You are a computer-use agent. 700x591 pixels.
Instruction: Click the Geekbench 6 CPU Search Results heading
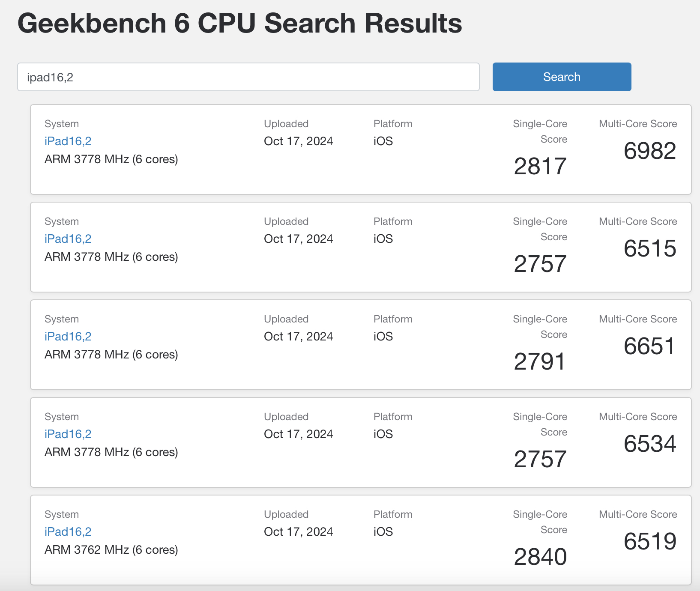tap(240, 23)
